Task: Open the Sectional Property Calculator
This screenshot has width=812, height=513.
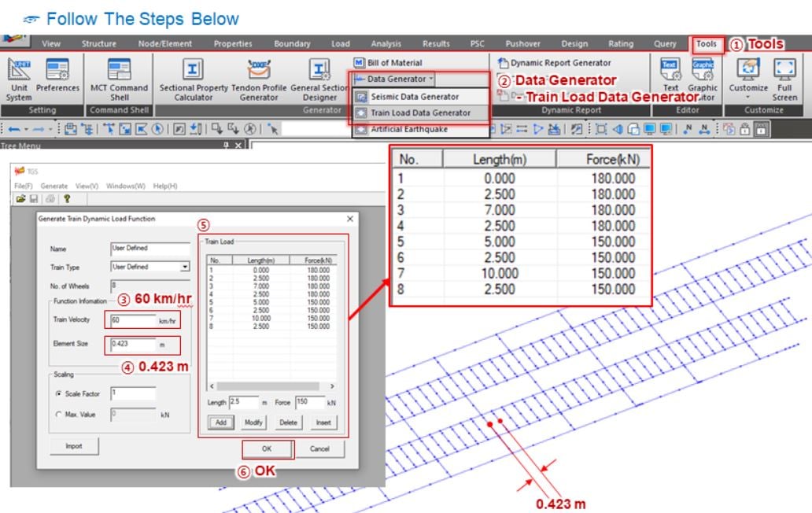Action: pos(193,79)
